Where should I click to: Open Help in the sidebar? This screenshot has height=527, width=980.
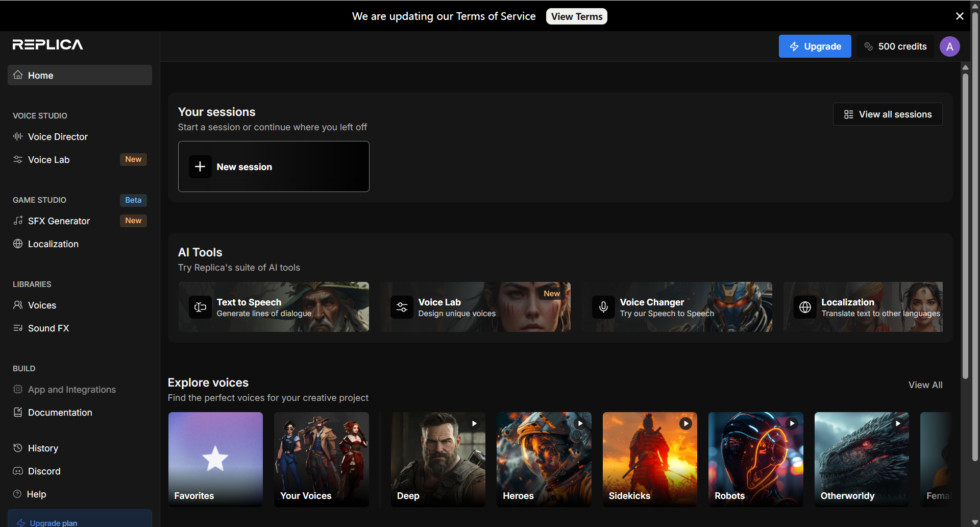80,494
